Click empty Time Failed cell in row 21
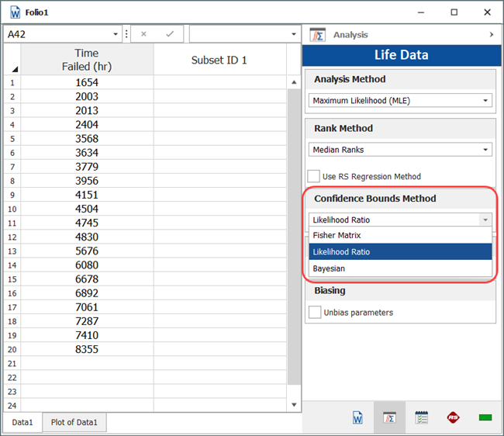The image size is (504, 436). (87, 364)
